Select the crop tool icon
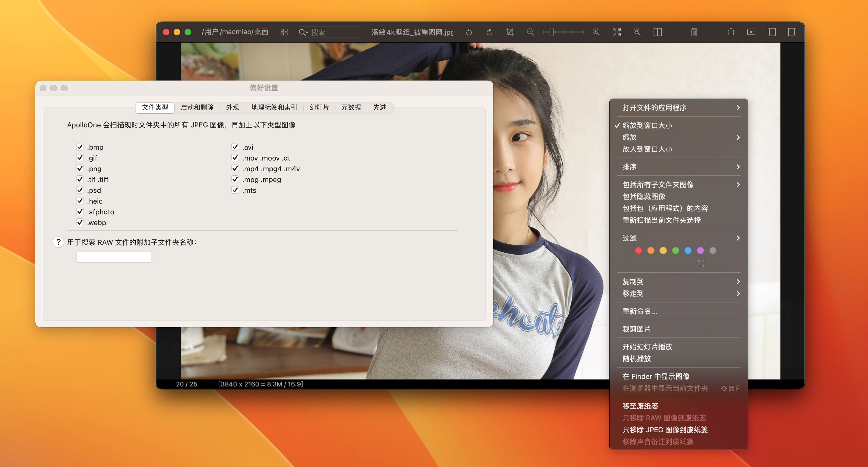This screenshot has height=467, width=868. click(x=510, y=32)
